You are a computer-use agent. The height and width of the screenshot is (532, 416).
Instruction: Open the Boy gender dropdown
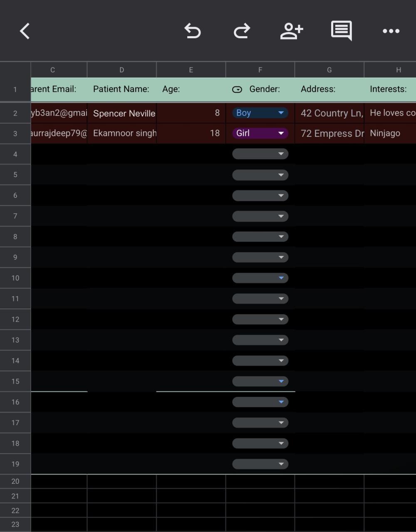coord(260,113)
